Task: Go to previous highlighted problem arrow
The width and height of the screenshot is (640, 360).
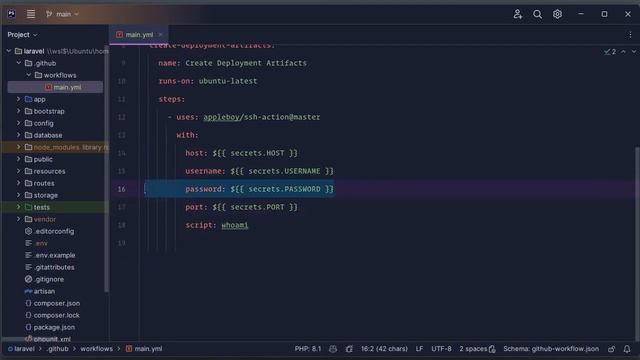Action: coord(623,52)
